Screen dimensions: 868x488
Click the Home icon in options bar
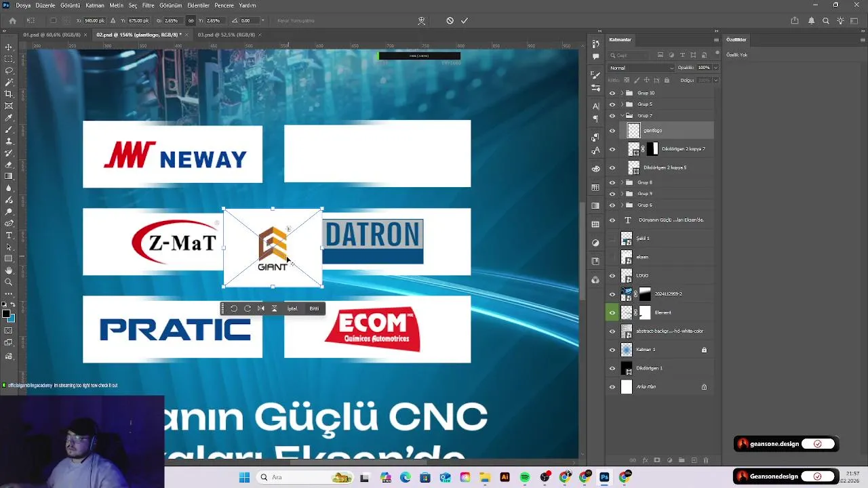[12, 20]
